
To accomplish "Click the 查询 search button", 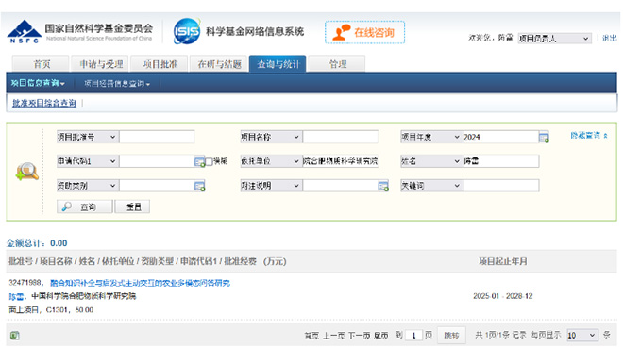I will [85, 207].
